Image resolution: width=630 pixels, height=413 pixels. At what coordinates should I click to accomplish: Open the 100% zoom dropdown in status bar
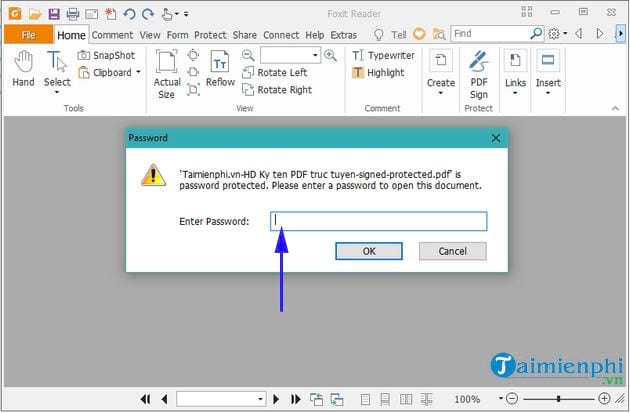[501, 399]
